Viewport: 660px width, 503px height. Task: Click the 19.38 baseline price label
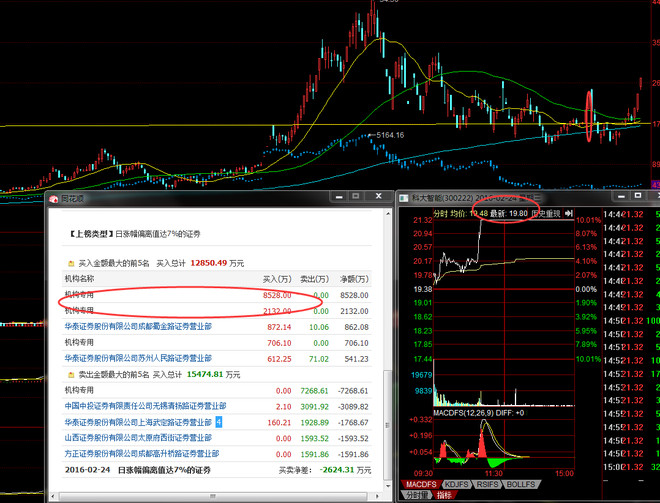click(x=423, y=289)
